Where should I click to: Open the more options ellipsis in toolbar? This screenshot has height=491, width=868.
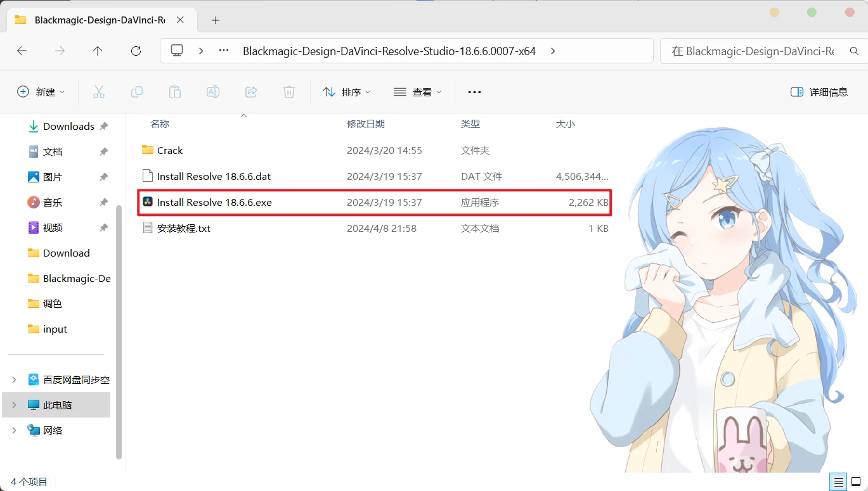[474, 92]
